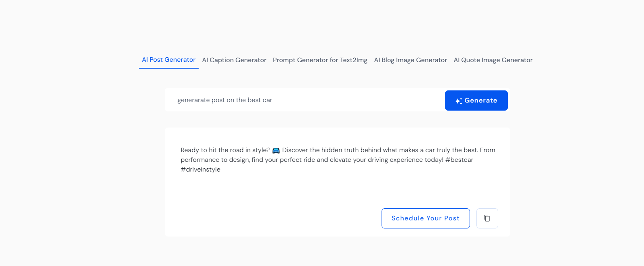Switch to the AI Post Generator tab
The width and height of the screenshot is (644, 266).
(x=168, y=59)
